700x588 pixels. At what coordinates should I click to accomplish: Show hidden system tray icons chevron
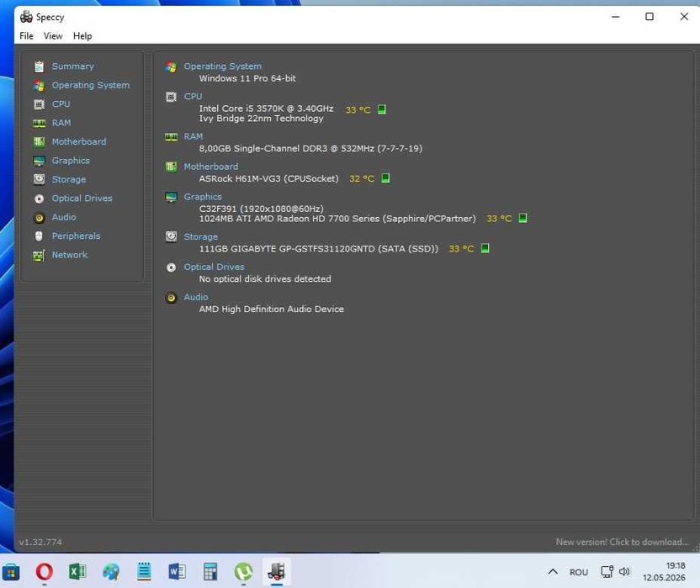pyautogui.click(x=553, y=572)
